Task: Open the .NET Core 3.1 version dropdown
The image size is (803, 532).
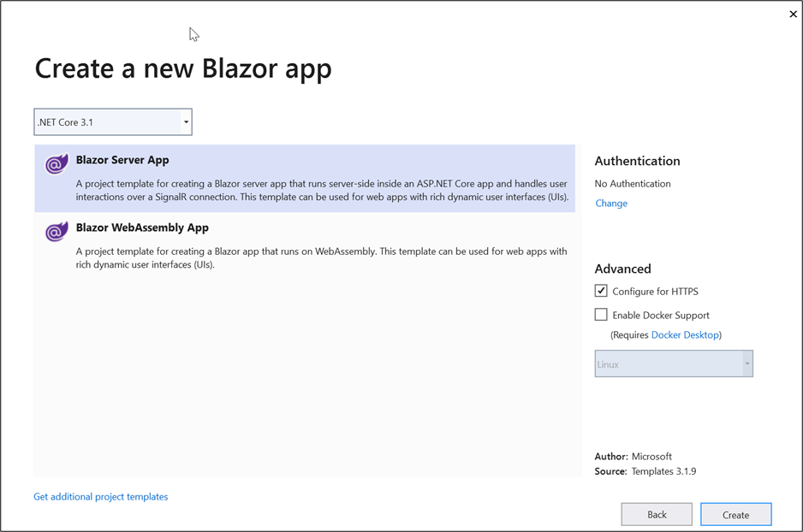Action: click(112, 122)
